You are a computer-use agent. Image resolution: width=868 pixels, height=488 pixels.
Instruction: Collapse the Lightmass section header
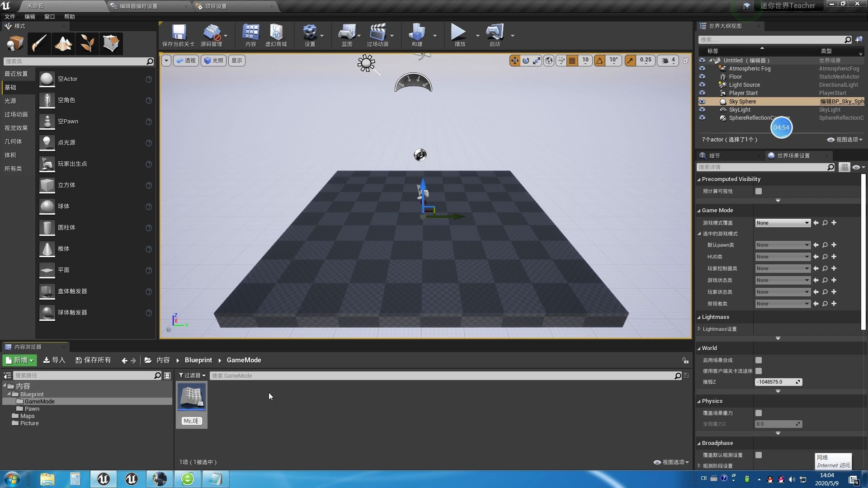[x=715, y=317]
